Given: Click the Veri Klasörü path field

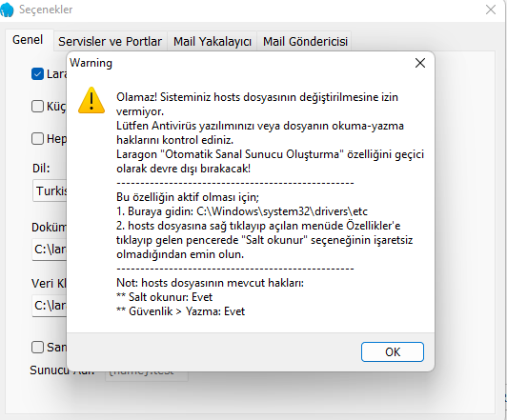Looking at the screenshot, I should click(50, 306).
